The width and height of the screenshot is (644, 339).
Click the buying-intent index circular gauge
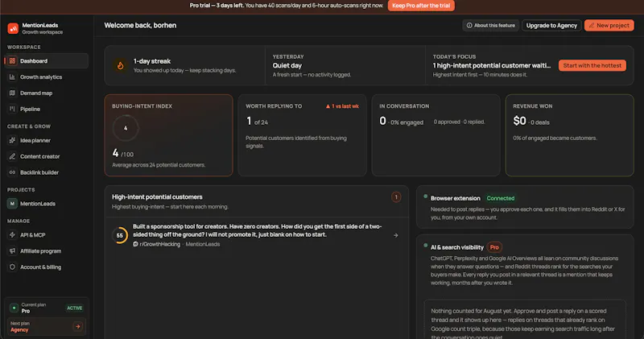126,128
